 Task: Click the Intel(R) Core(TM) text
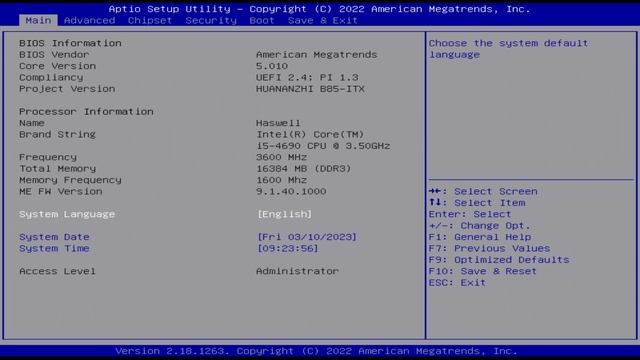point(310,135)
